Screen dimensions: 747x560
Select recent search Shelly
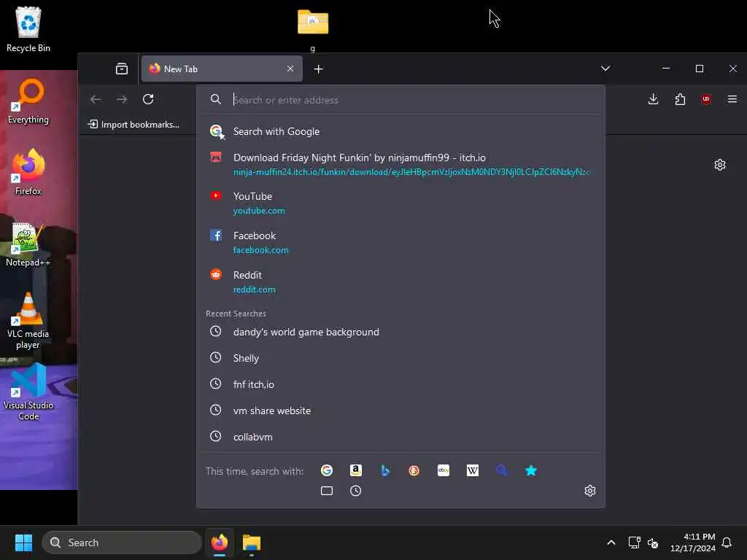(x=400, y=358)
